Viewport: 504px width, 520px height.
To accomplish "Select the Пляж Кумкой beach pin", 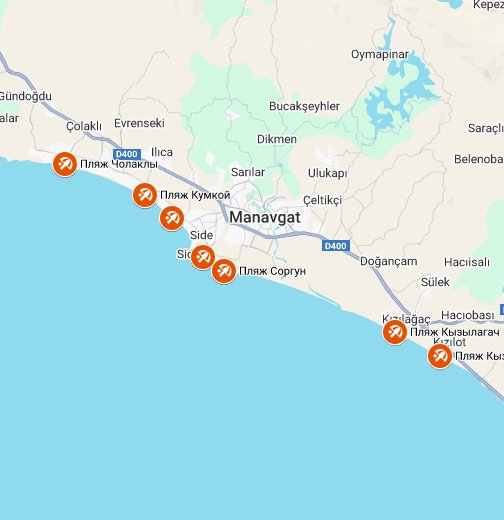I will [x=145, y=195].
